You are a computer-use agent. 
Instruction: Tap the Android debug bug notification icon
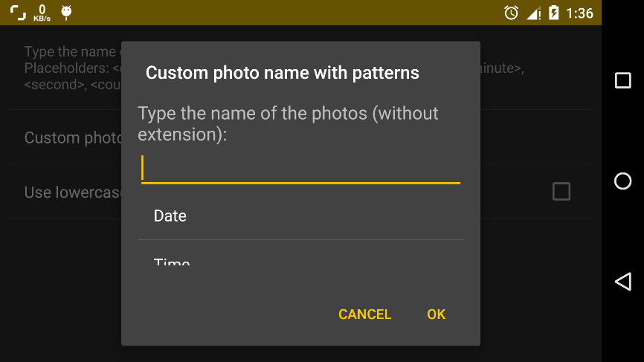66,13
